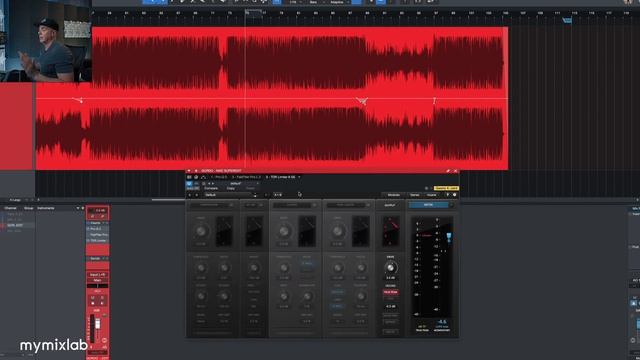Click the channel volume fader handle
This screenshot has height=360, width=640.
98,324
